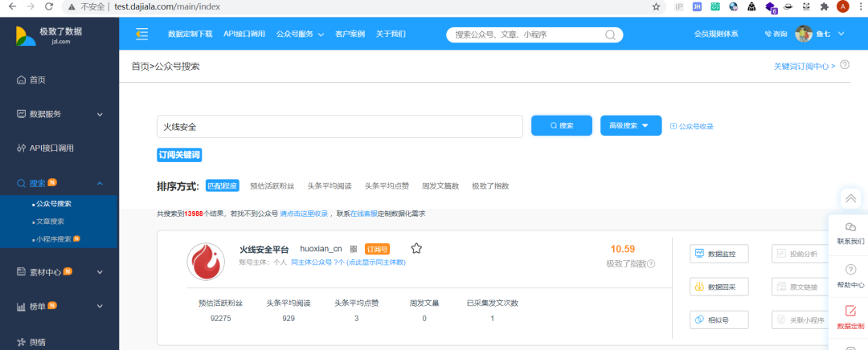Open 关于我们 in top nav
This screenshot has width=868, height=350.
pyautogui.click(x=391, y=34)
